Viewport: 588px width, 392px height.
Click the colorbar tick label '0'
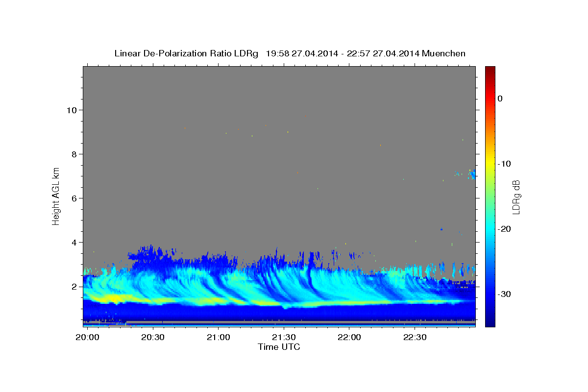[x=500, y=98]
